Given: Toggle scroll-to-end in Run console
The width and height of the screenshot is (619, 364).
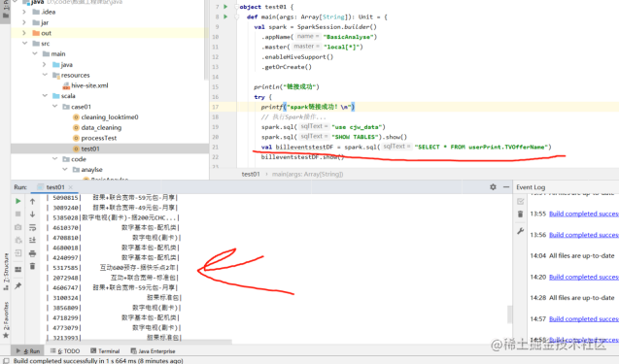Looking at the screenshot, I should coord(32,240).
